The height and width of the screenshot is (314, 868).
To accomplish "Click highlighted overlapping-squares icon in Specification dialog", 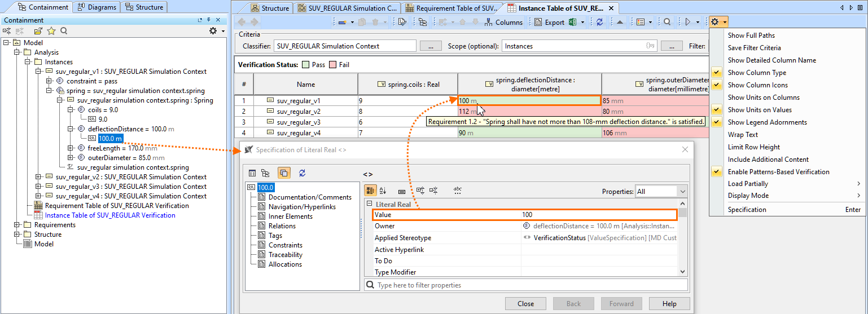I will pos(284,174).
